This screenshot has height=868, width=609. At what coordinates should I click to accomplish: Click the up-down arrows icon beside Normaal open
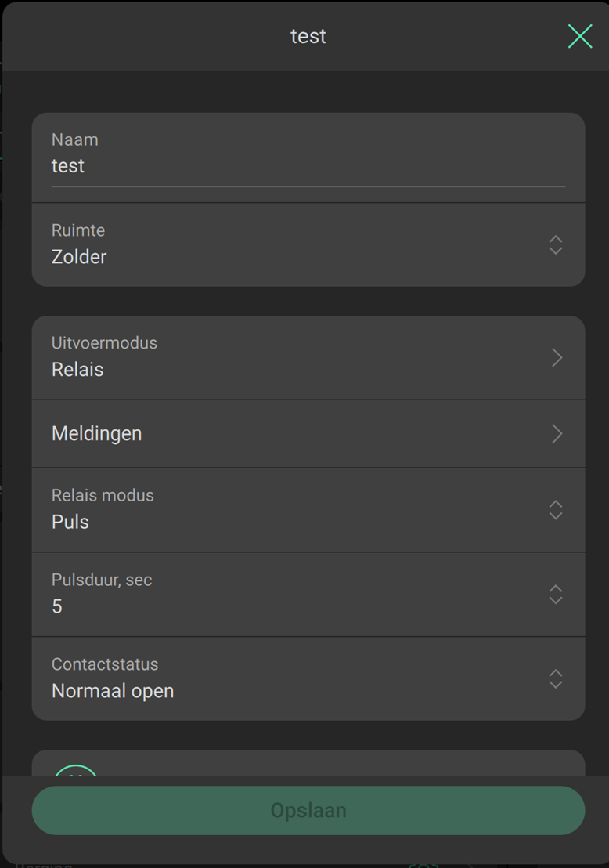click(556, 678)
